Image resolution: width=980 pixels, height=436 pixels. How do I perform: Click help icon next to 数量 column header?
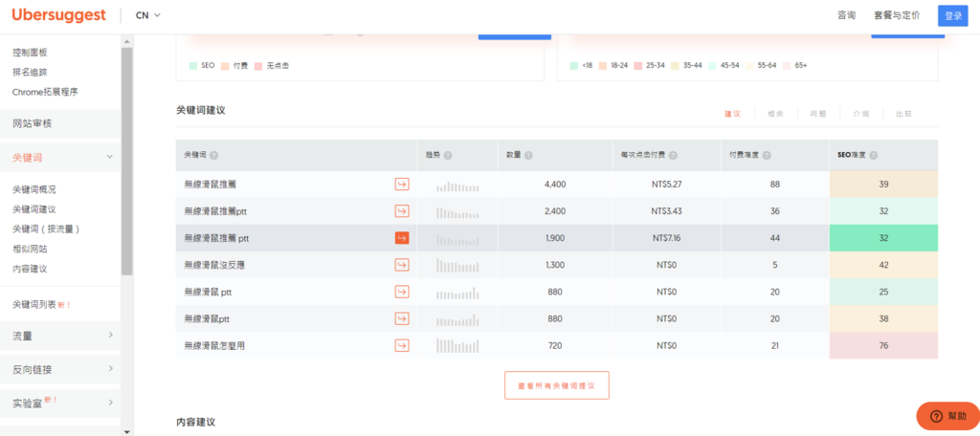[x=528, y=155]
